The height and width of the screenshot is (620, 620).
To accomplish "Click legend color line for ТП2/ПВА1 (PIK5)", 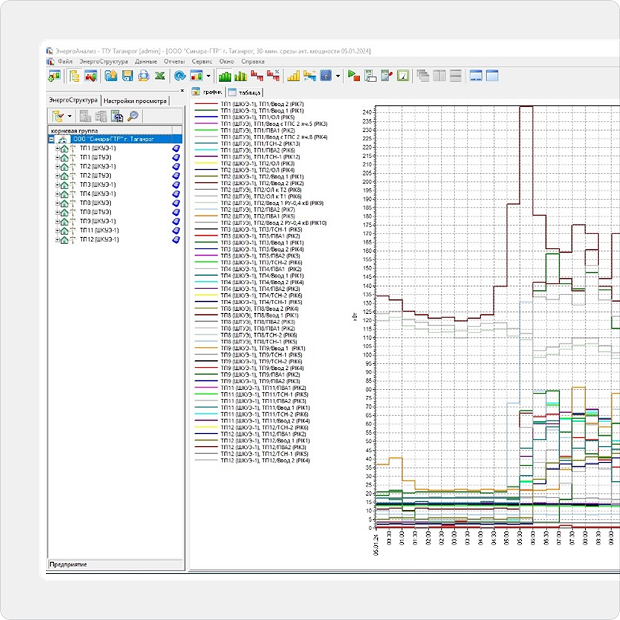I will click(x=206, y=216).
